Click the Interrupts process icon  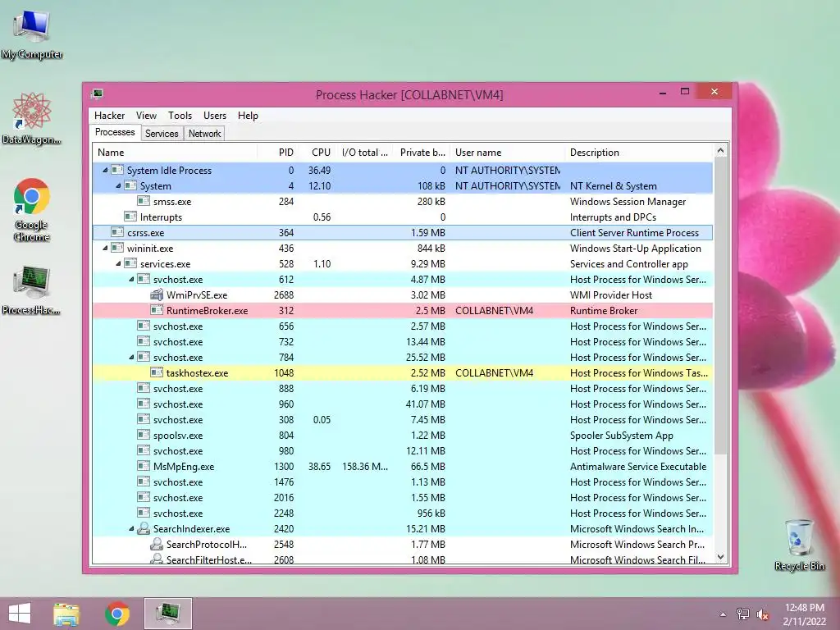click(130, 217)
